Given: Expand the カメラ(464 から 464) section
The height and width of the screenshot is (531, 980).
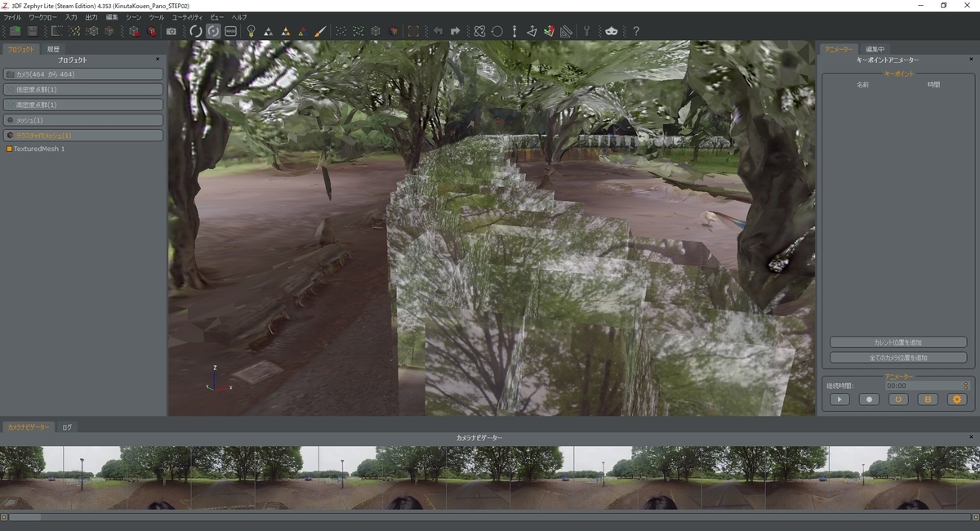Looking at the screenshot, I should point(83,74).
